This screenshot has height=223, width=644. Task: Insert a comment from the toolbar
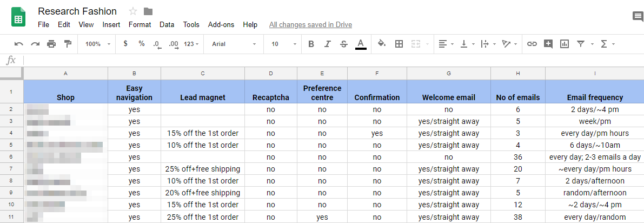(548, 44)
